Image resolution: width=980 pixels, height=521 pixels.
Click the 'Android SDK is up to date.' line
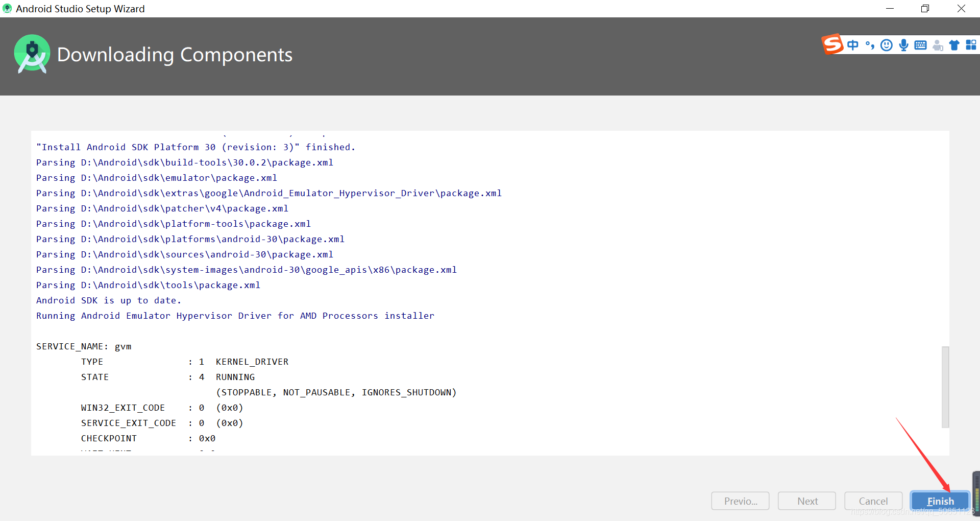pos(109,300)
